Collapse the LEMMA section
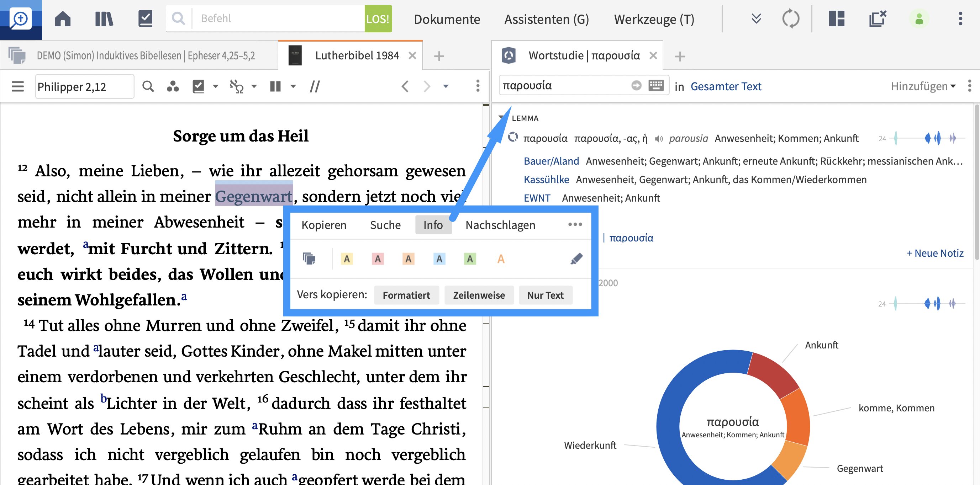This screenshot has height=485, width=980. [x=501, y=117]
